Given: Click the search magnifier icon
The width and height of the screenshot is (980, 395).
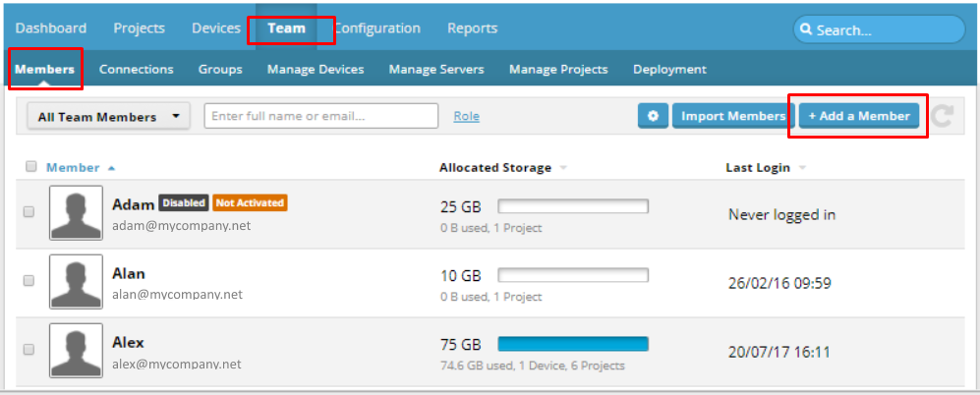Looking at the screenshot, I should pos(806,29).
